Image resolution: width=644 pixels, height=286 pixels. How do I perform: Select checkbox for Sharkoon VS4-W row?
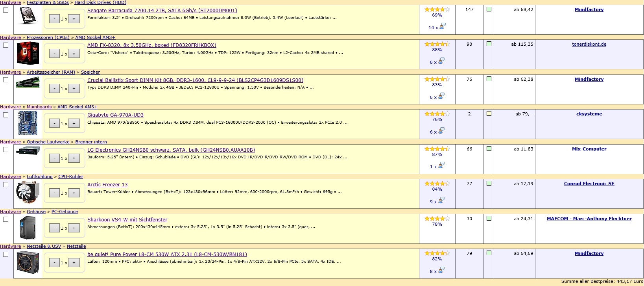coord(6,219)
